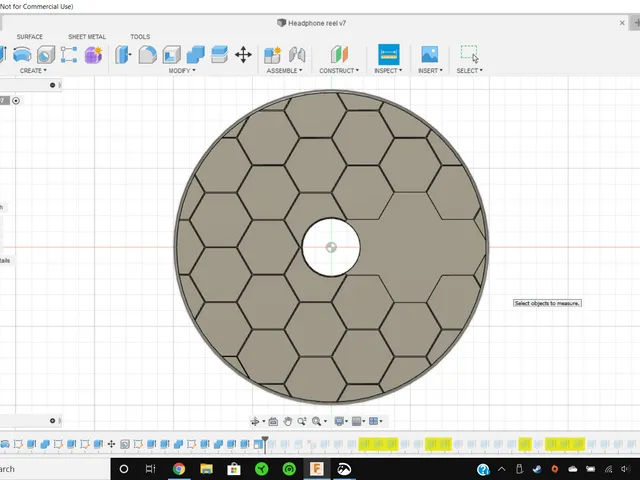The height and width of the screenshot is (480, 640).
Task: Click the Fit magnifier icon in navigation bar
Action: pyautogui.click(x=316, y=421)
